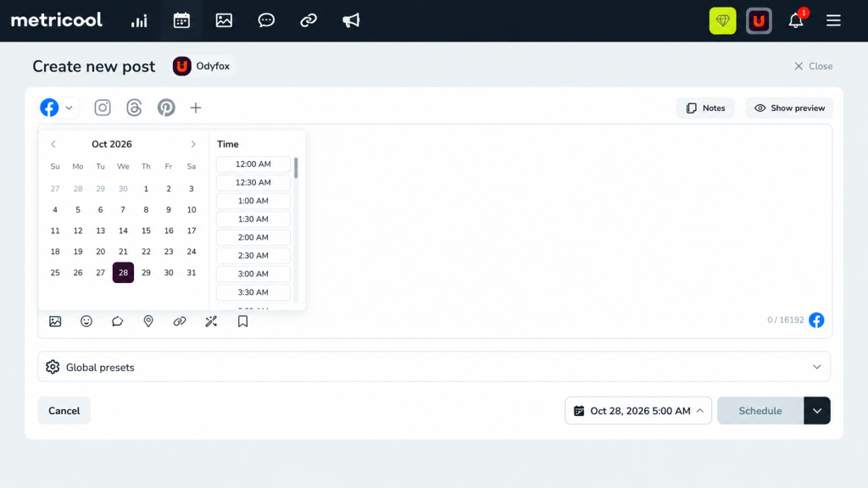Click Show preview
868x488 pixels.
pos(789,108)
